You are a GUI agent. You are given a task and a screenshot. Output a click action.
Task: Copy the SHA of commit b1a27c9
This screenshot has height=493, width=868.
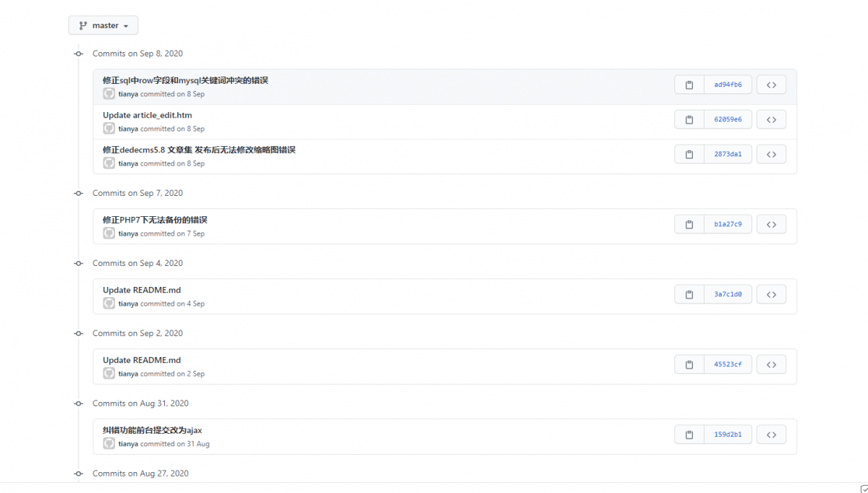tap(689, 224)
